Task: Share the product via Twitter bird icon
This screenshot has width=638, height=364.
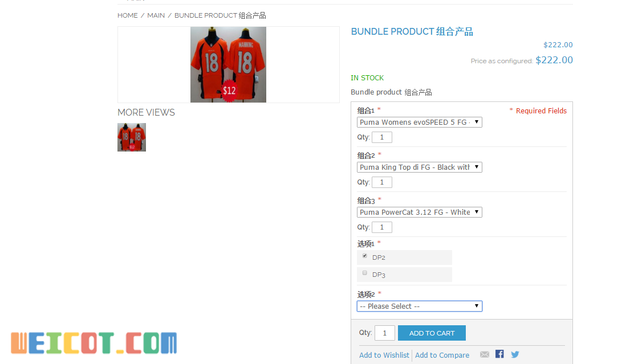Action: click(x=515, y=354)
